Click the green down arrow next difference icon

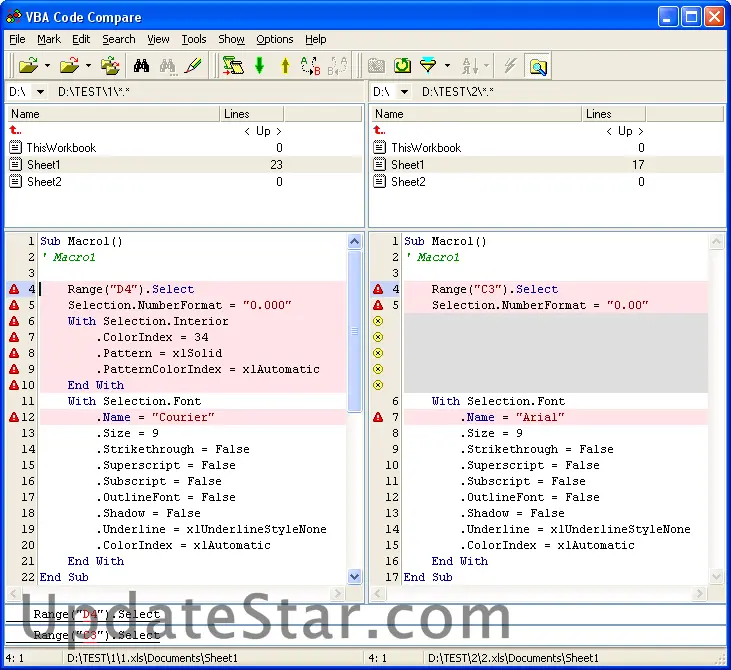[260, 66]
